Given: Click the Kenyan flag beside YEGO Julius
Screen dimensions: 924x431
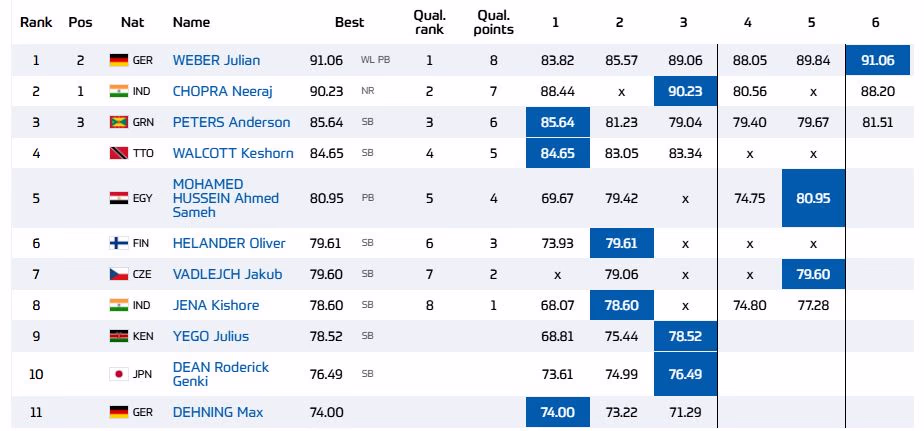Looking at the screenshot, I should [x=119, y=337].
